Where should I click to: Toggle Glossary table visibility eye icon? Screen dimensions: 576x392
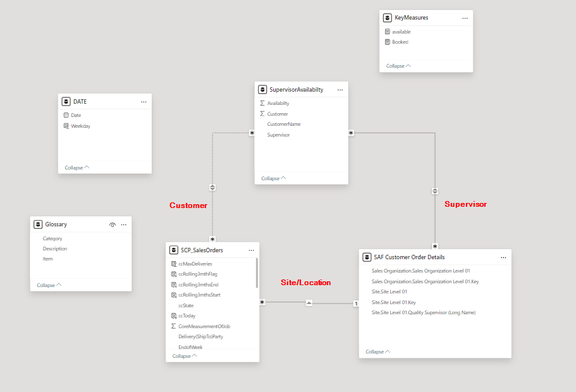click(x=113, y=224)
